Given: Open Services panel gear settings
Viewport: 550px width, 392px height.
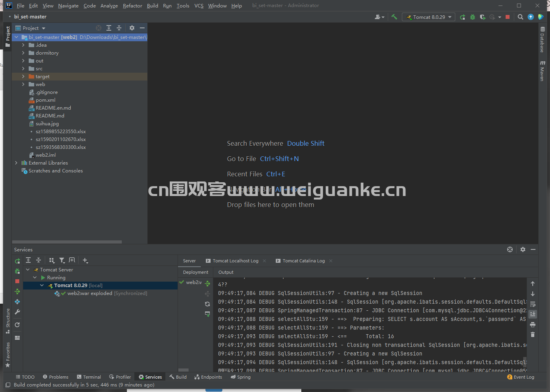Looking at the screenshot, I should [x=523, y=249].
